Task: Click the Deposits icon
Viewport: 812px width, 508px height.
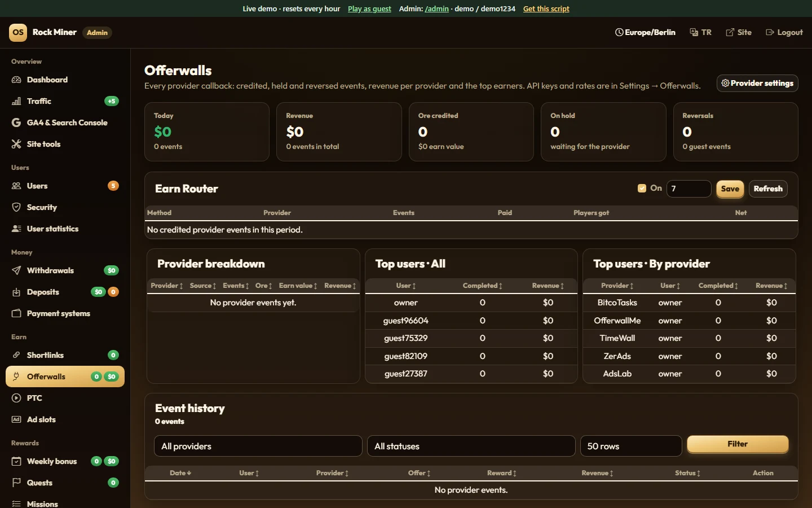Action: pyautogui.click(x=16, y=292)
